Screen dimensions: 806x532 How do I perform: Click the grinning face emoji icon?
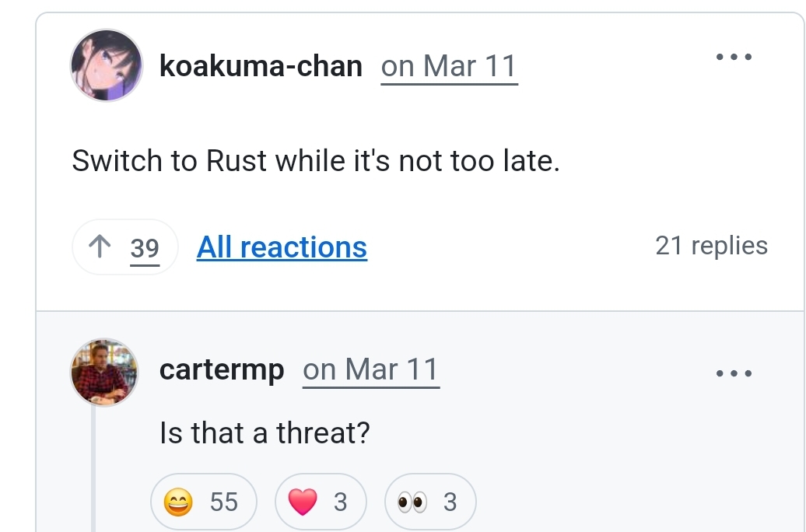(178, 502)
